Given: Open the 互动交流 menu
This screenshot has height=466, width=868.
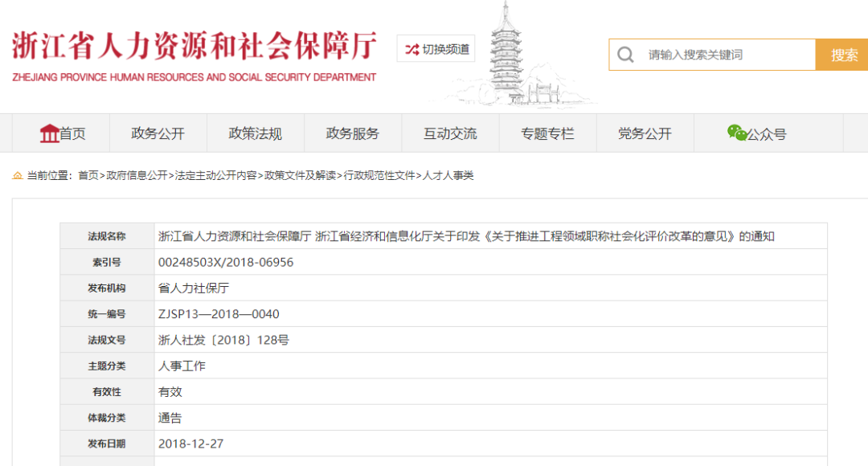Looking at the screenshot, I should (x=450, y=133).
